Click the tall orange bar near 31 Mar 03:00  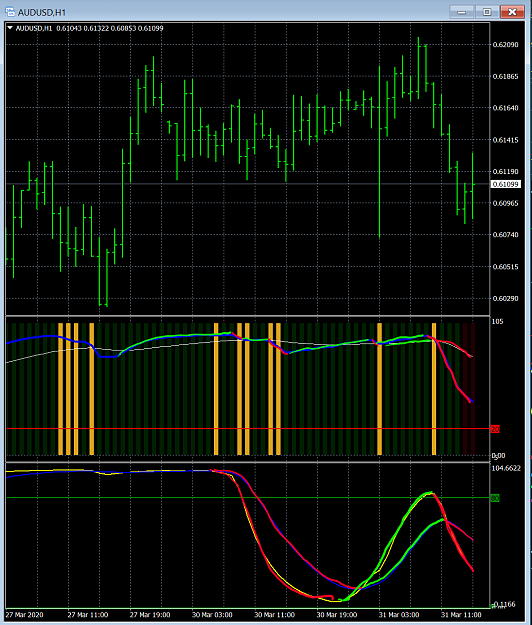[379, 389]
